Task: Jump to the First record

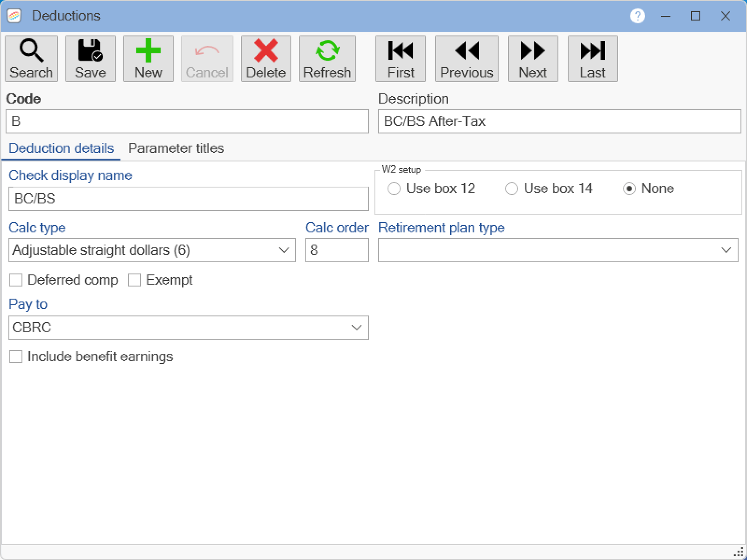Action: click(x=401, y=59)
